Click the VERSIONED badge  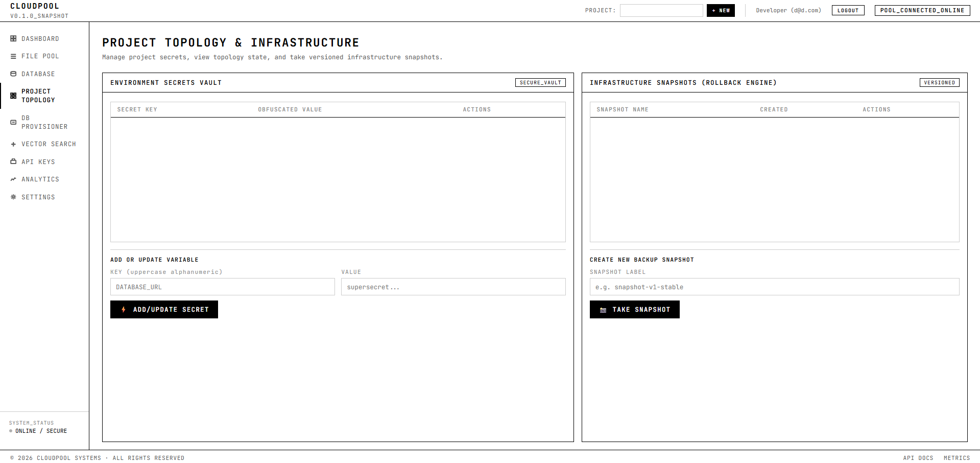pyautogui.click(x=940, y=83)
